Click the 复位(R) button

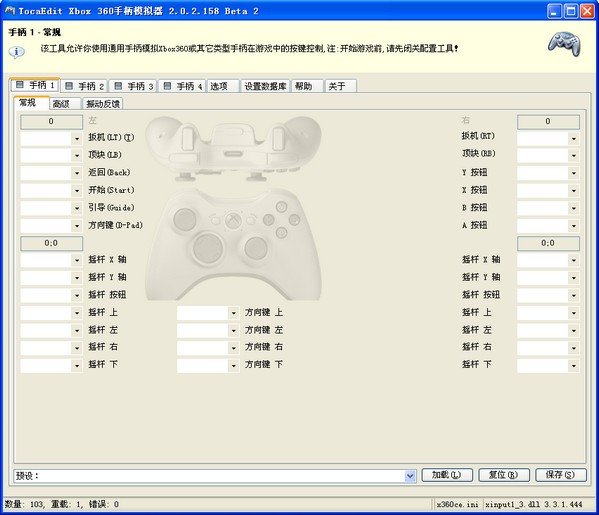(504, 475)
